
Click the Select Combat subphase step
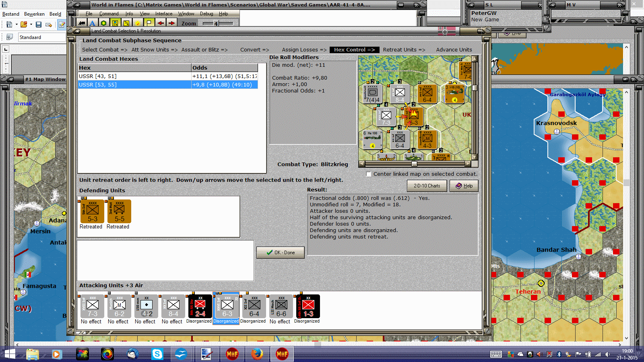tap(105, 50)
